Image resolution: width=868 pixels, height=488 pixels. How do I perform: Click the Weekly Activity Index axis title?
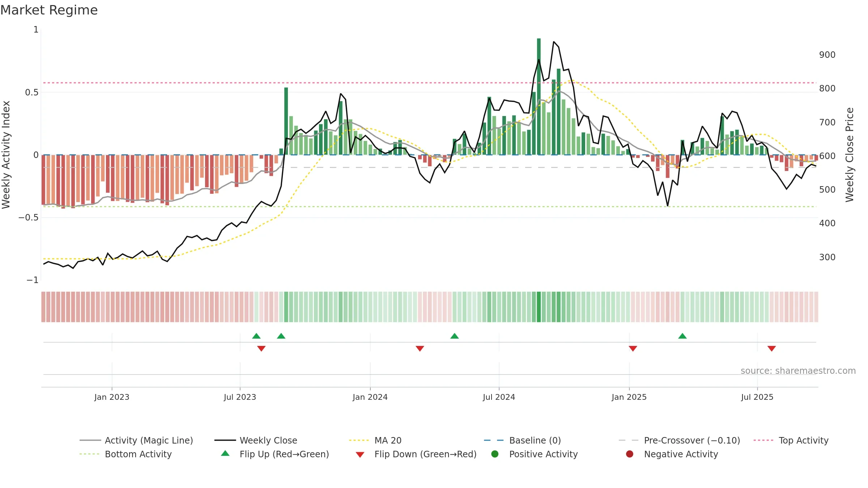(6, 155)
